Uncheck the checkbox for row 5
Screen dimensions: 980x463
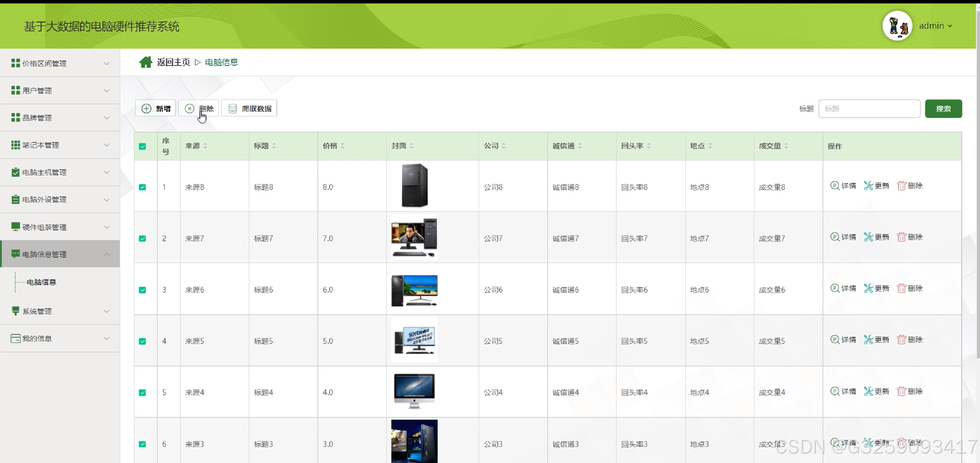[x=142, y=393]
